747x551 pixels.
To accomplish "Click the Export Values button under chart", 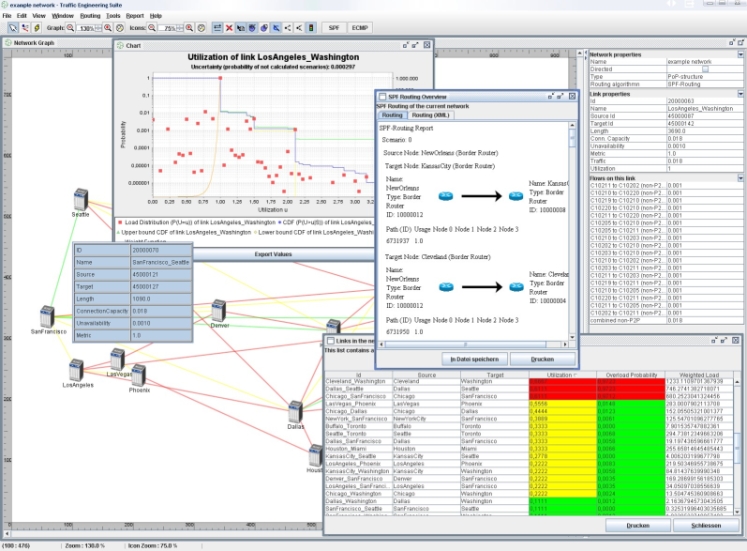I will coord(272,254).
